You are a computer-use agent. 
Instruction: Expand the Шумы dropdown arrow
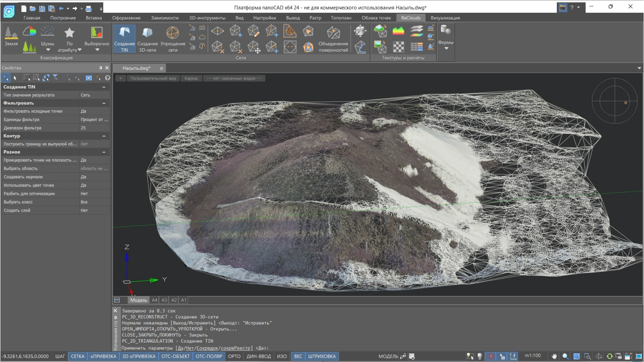(x=48, y=50)
